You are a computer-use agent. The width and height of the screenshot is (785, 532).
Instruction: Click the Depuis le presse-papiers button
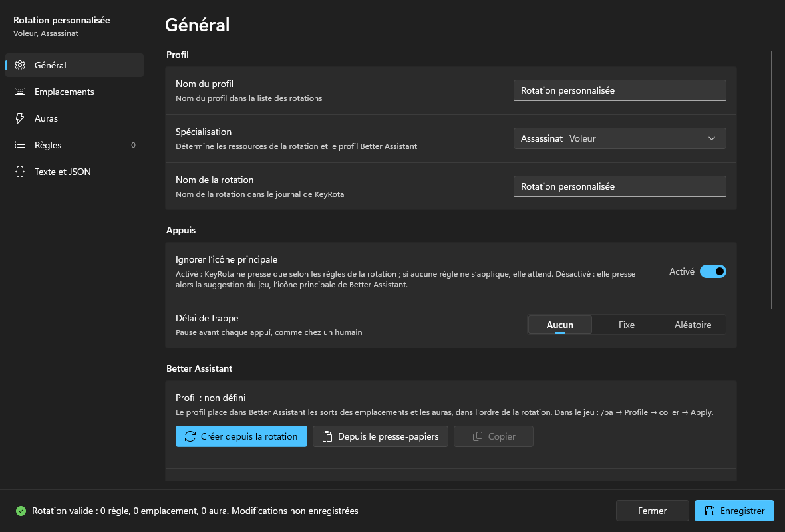pyautogui.click(x=381, y=436)
